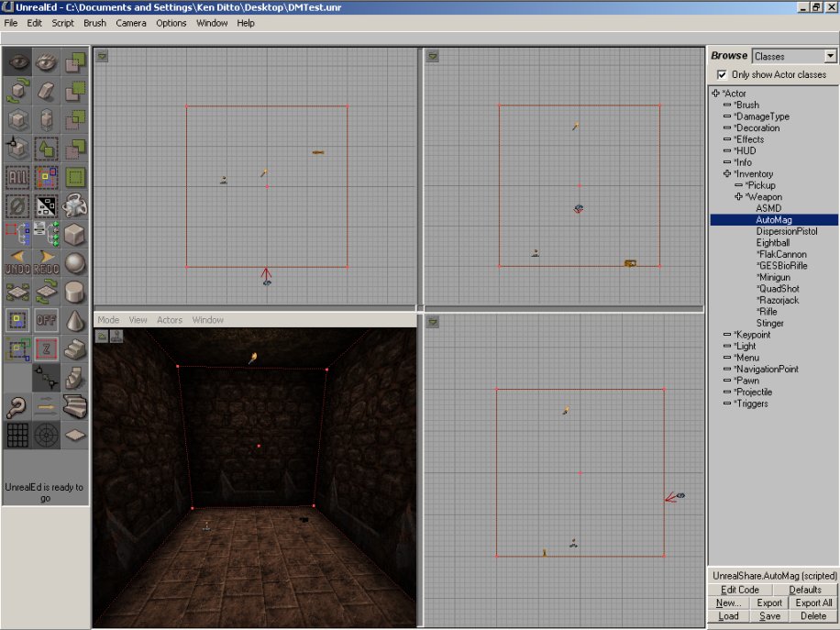
Task: Expand the *Pawn tree node
Action: (x=727, y=381)
